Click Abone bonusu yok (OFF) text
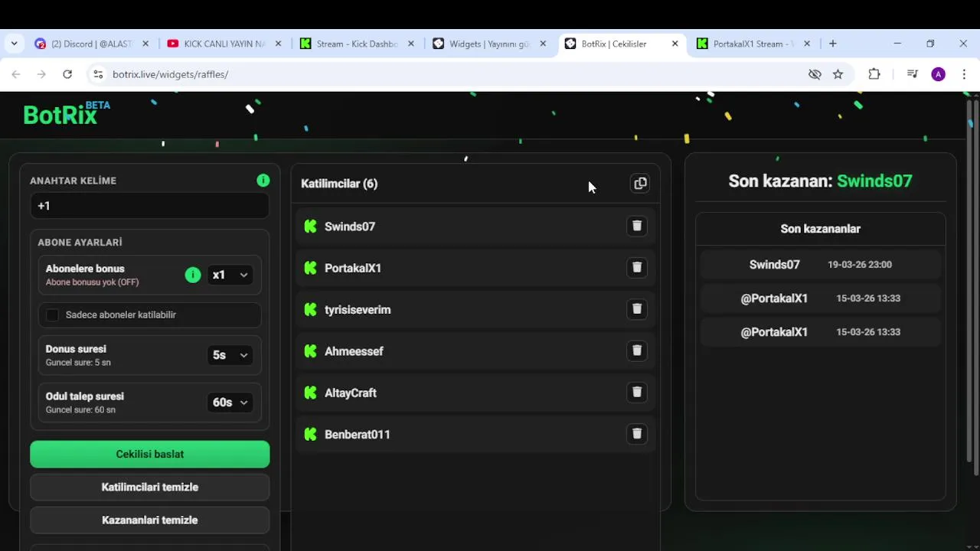The image size is (980, 551). point(92,282)
